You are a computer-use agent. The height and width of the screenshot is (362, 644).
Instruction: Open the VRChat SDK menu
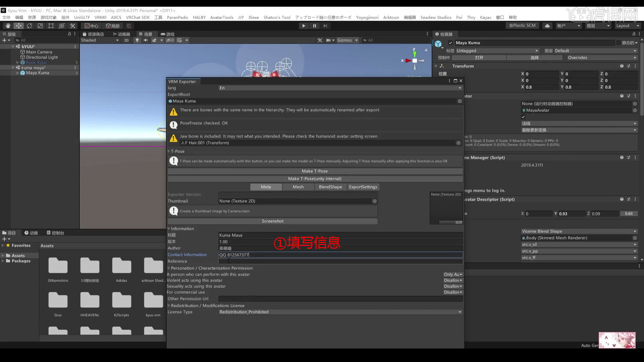point(138,17)
